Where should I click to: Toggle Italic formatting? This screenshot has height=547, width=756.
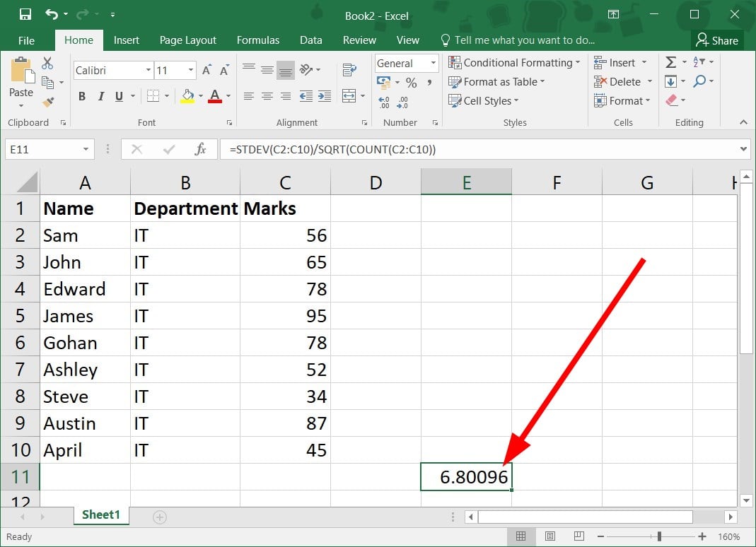point(100,96)
